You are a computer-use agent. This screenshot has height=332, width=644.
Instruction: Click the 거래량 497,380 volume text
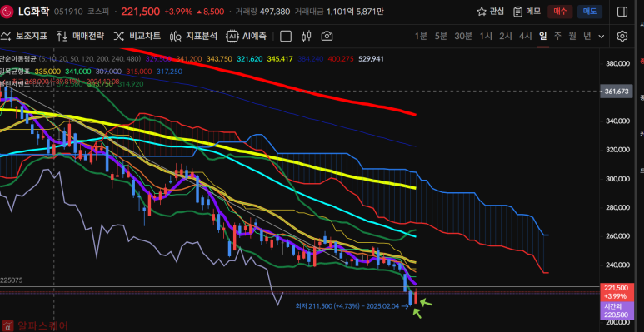tap(262, 12)
